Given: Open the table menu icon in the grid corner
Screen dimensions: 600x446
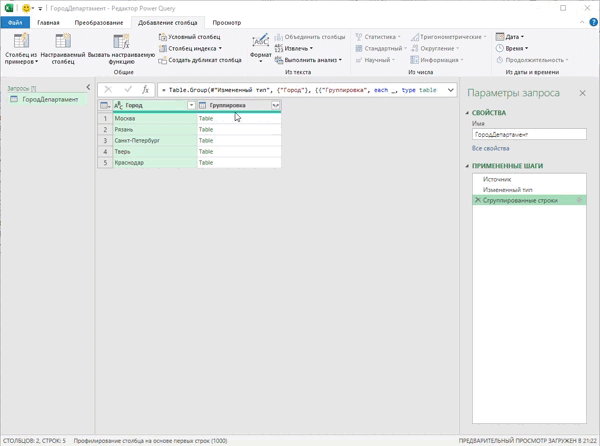Looking at the screenshot, I should 105,105.
